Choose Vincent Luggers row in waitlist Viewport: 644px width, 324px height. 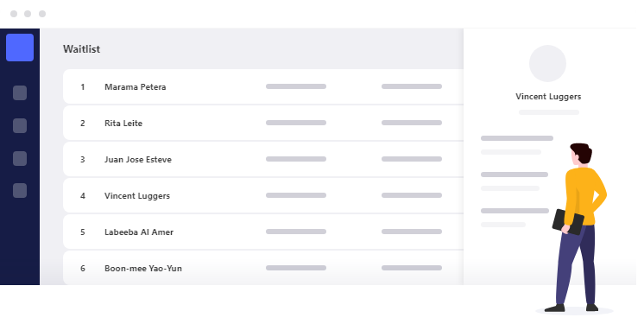tap(263, 195)
